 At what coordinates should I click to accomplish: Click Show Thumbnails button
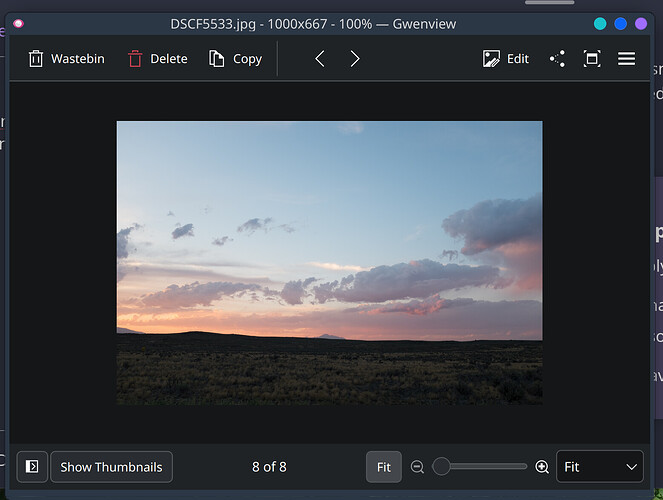coord(112,467)
